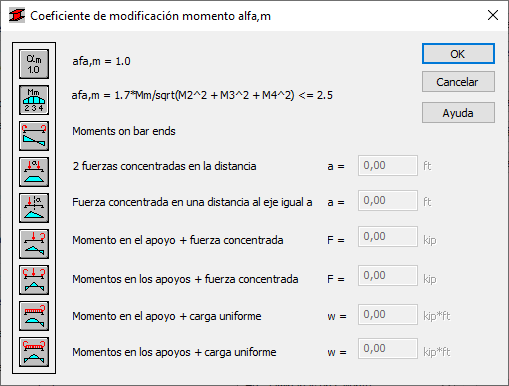
Task: Select both support moments plus concentrated force icon
Action: coord(34,280)
